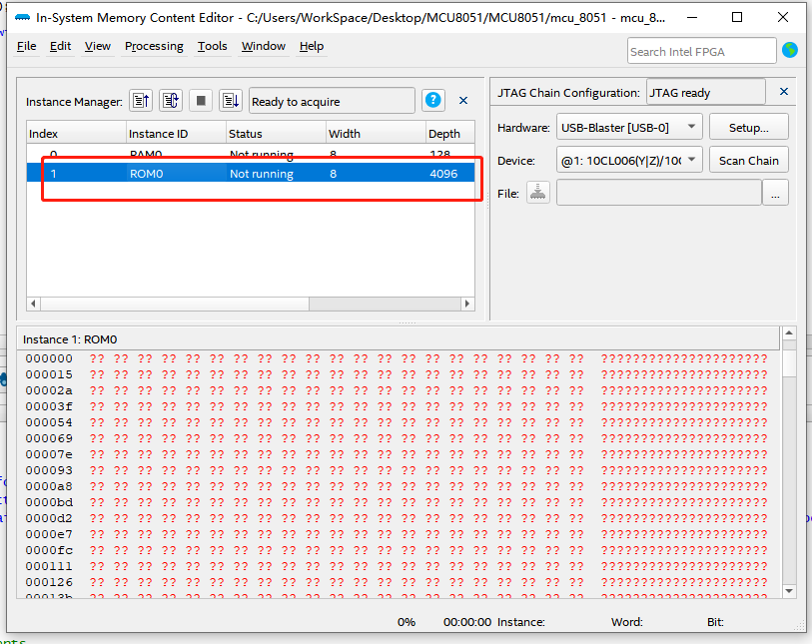Image resolution: width=812 pixels, height=644 pixels.
Task: Open Instance Manager help icon
Action: pos(432,100)
